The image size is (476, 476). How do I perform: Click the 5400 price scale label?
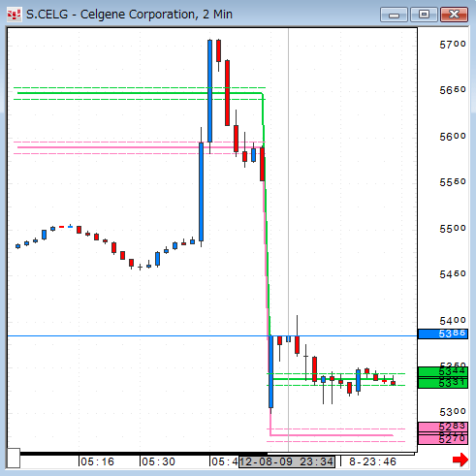(453, 321)
